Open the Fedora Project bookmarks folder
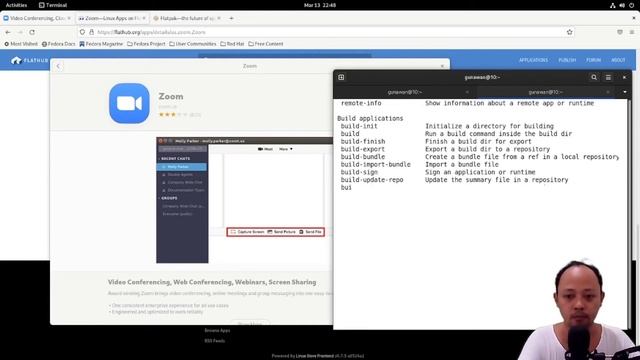 [x=146, y=44]
